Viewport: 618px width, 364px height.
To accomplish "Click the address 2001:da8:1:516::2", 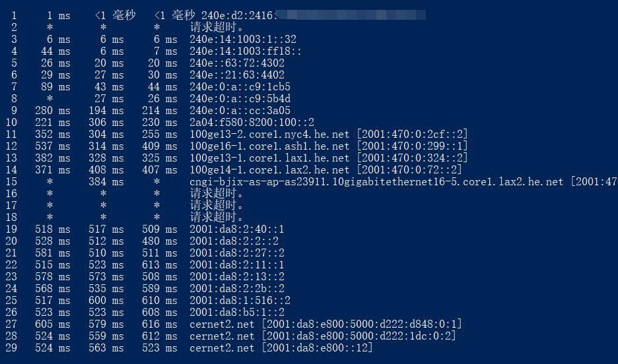I will coord(240,300).
